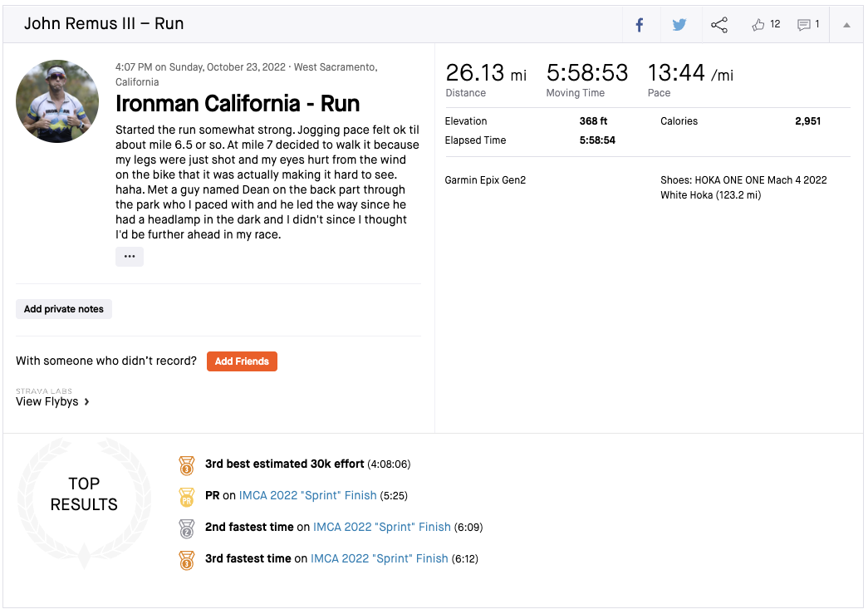
Task: Expand description with ellipsis button
Action: pyautogui.click(x=130, y=257)
